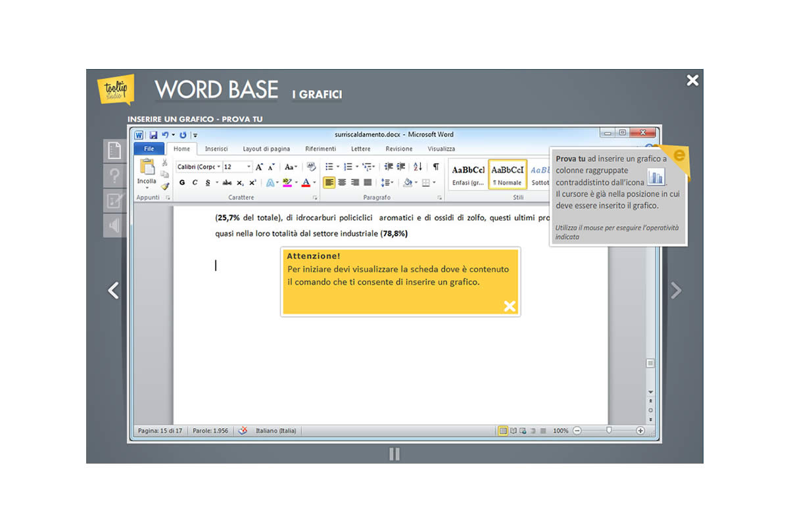Center align the text
789x532 pixels.
point(342,183)
